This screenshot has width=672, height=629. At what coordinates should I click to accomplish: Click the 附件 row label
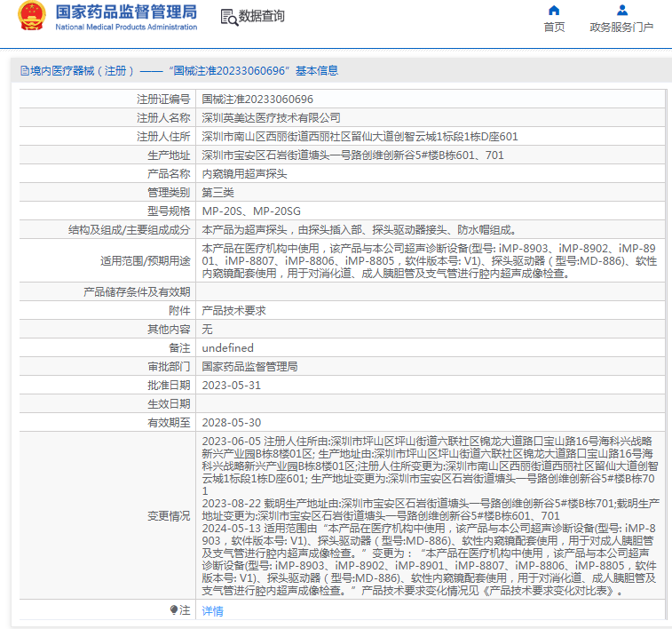179,311
